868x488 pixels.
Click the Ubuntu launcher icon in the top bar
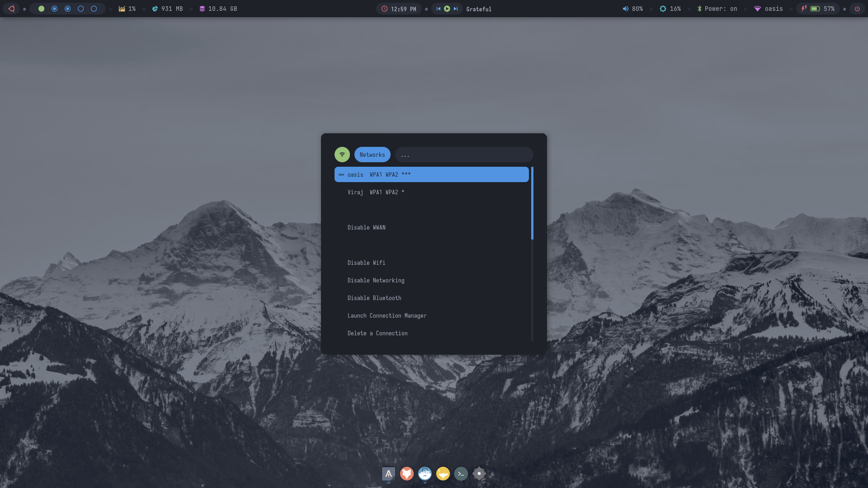(x=12, y=9)
